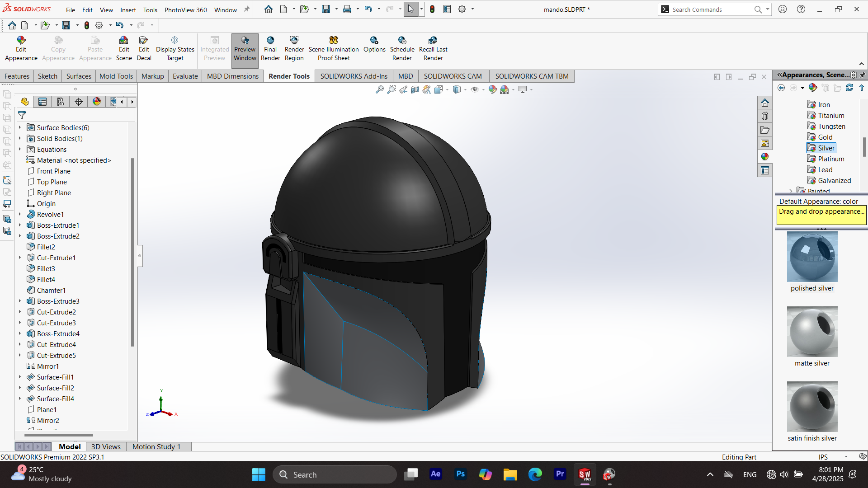Open IPS unit system in status bar
868x488 pixels.
pyautogui.click(x=823, y=457)
